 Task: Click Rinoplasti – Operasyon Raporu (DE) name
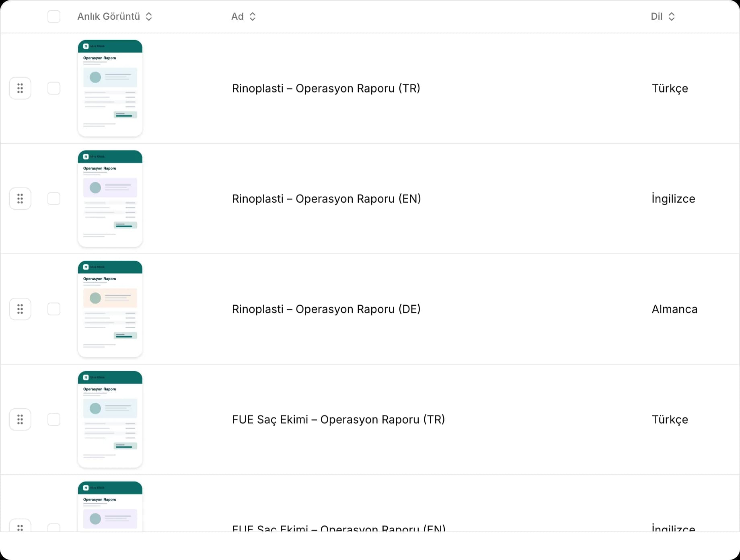[x=326, y=309]
